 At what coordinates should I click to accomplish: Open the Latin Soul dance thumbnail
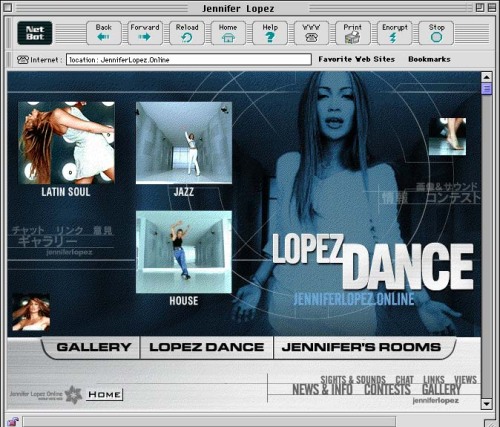66,143
